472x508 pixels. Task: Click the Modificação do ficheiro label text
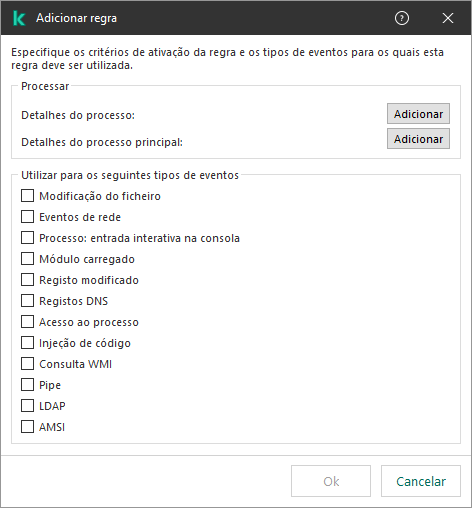(100, 196)
